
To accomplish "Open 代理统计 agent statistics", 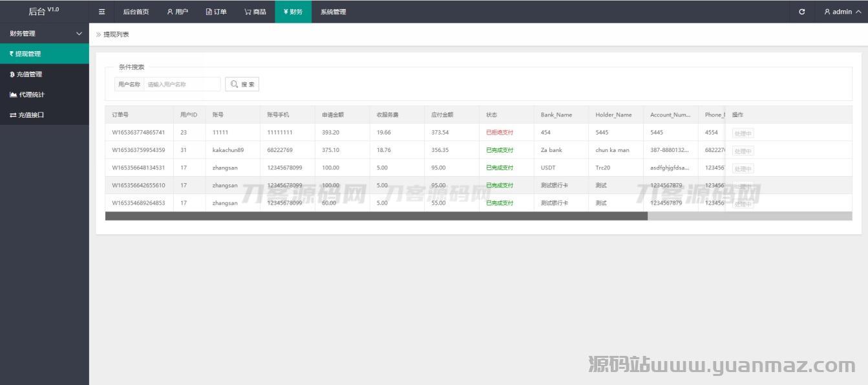I will click(44, 94).
